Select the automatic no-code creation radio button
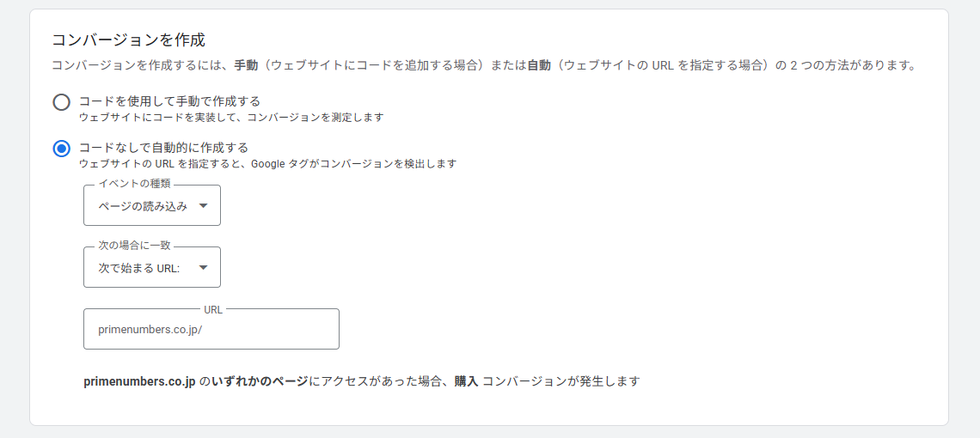 pos(61,149)
